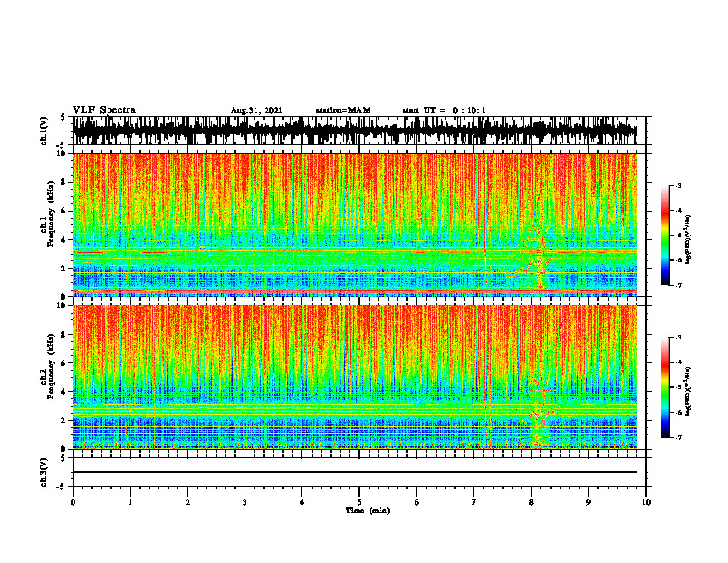Click the ch.2 colorbar log(PSD) label

688,391
